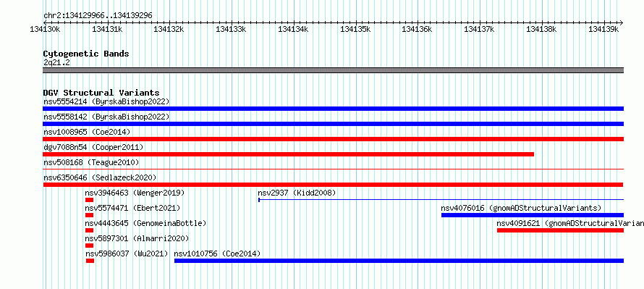The width and height of the screenshot is (644, 289).
Task: Click the thin red line for nsv508168
Action: 333,169
